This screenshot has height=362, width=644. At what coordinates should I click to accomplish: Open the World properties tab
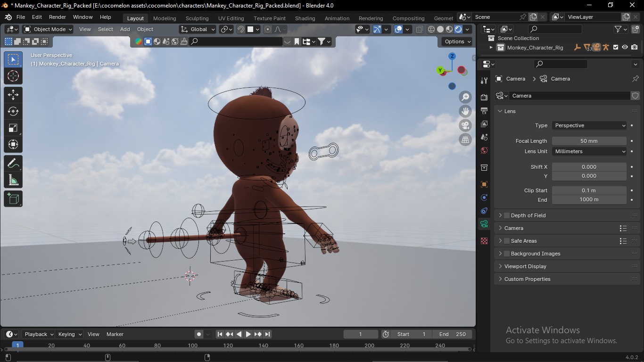tap(484, 151)
